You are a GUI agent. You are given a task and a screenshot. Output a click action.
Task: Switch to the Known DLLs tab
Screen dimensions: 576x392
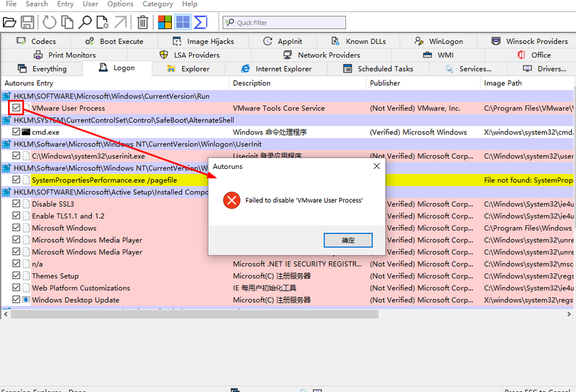click(x=359, y=41)
